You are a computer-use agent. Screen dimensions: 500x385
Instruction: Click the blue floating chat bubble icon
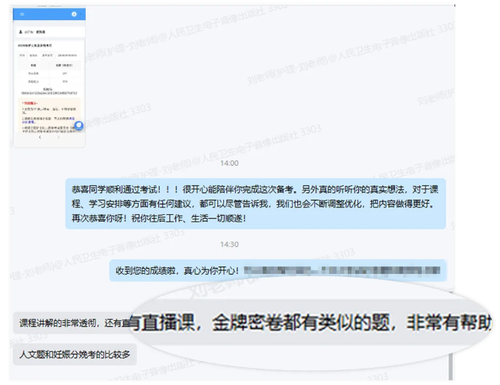click(79, 126)
